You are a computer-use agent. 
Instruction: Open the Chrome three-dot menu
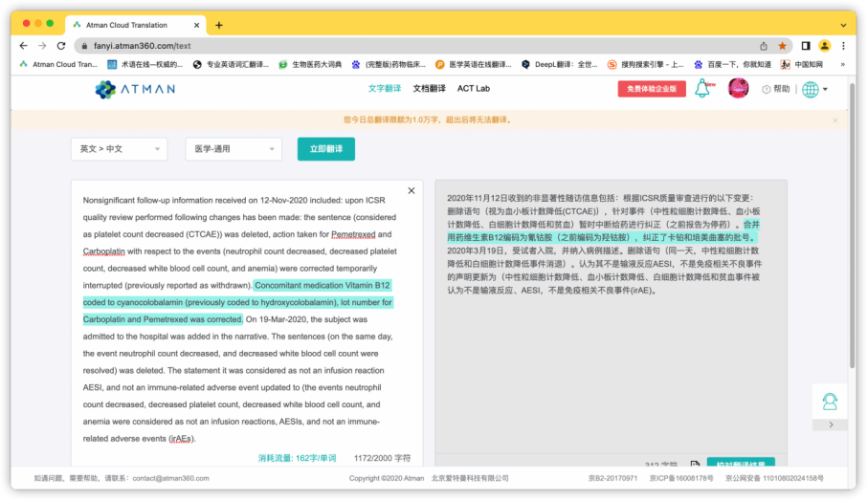(843, 46)
